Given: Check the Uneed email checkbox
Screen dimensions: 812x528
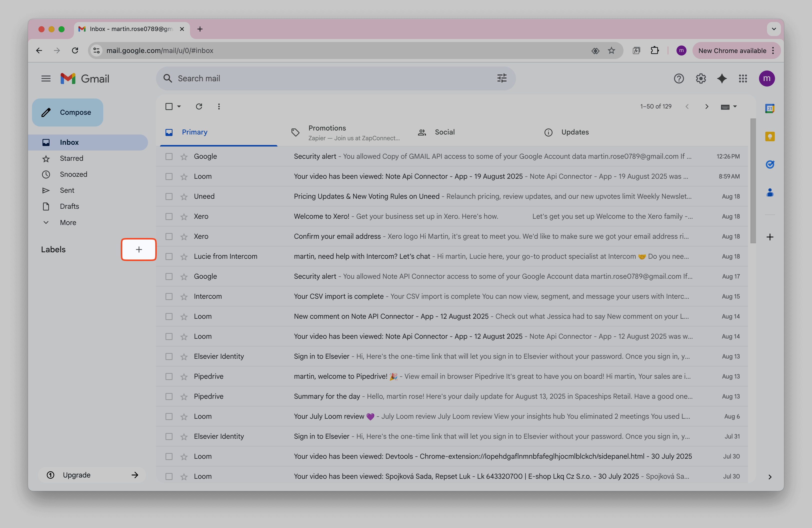Looking at the screenshot, I should (169, 196).
